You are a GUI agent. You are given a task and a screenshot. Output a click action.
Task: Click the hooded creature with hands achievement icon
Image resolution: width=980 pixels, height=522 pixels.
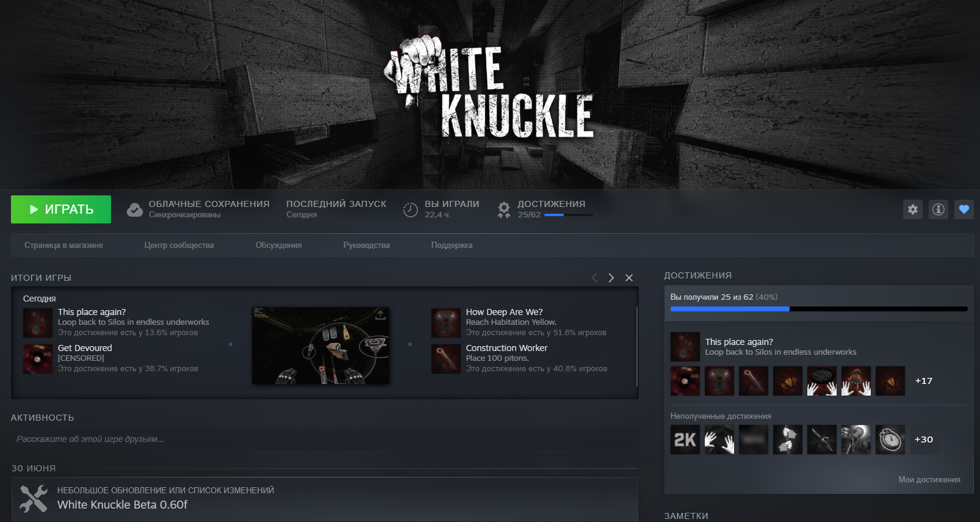tap(856, 381)
